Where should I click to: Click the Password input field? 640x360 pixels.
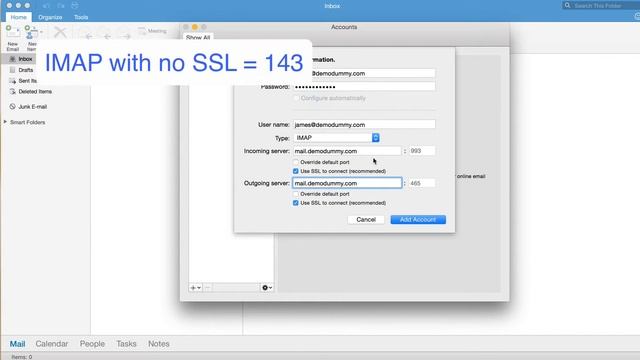click(364, 87)
